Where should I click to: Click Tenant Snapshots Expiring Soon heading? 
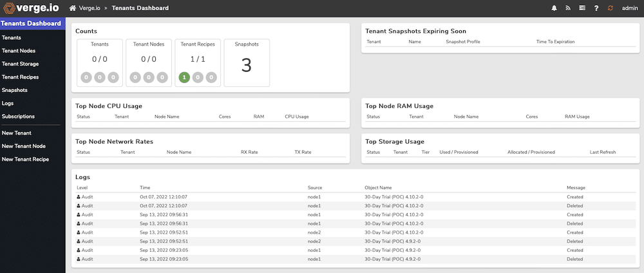(x=415, y=31)
